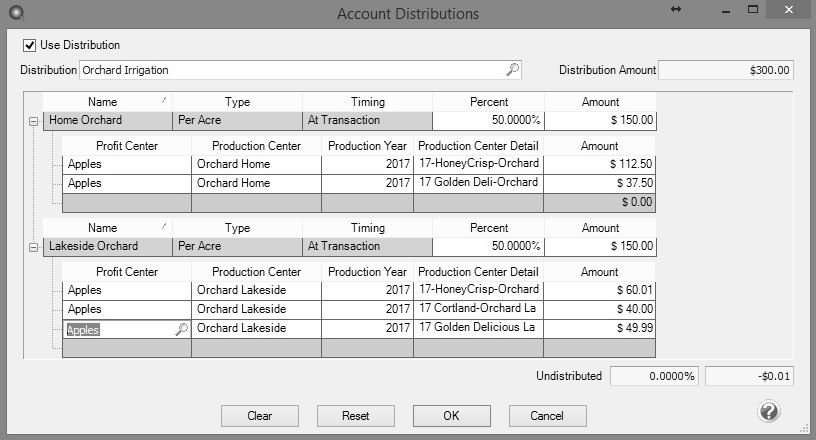816x440 pixels.
Task: Click the Per Acre cell for Home Orchard
Action: [x=237, y=121]
